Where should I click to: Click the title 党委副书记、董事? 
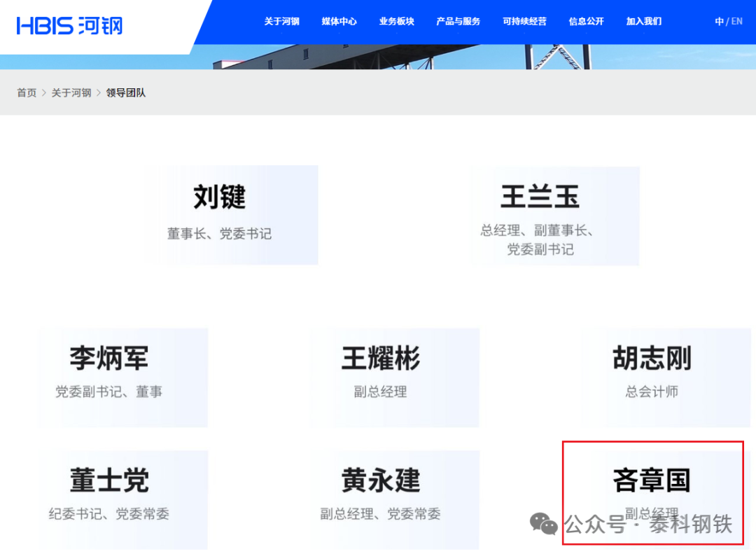coord(109,392)
